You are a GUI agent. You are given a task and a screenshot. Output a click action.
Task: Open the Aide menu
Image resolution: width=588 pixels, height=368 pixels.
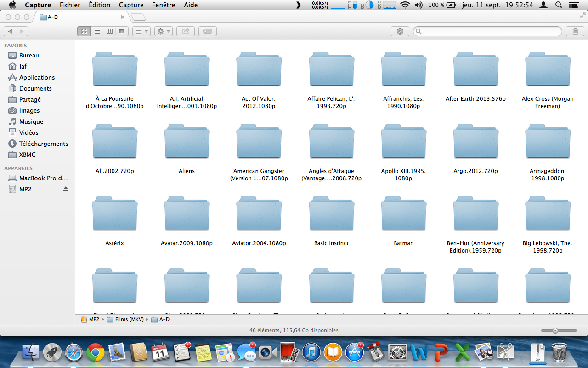pyautogui.click(x=191, y=5)
